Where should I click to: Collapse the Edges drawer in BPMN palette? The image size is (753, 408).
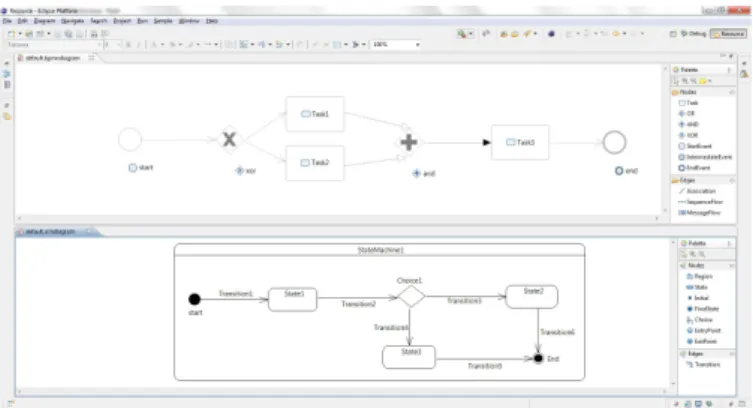click(x=732, y=180)
